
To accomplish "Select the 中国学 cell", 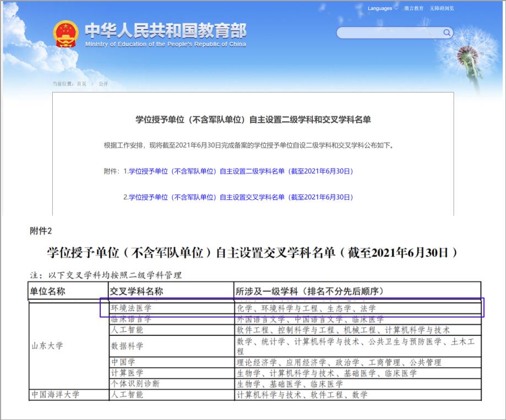I will coord(171,362).
